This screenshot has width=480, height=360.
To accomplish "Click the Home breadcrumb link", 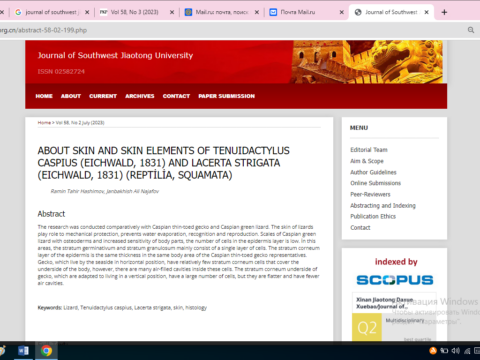I will [x=44, y=123].
